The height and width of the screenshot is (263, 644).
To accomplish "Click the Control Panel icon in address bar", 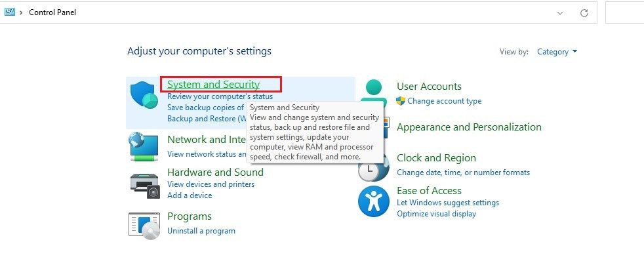I will coord(9,12).
